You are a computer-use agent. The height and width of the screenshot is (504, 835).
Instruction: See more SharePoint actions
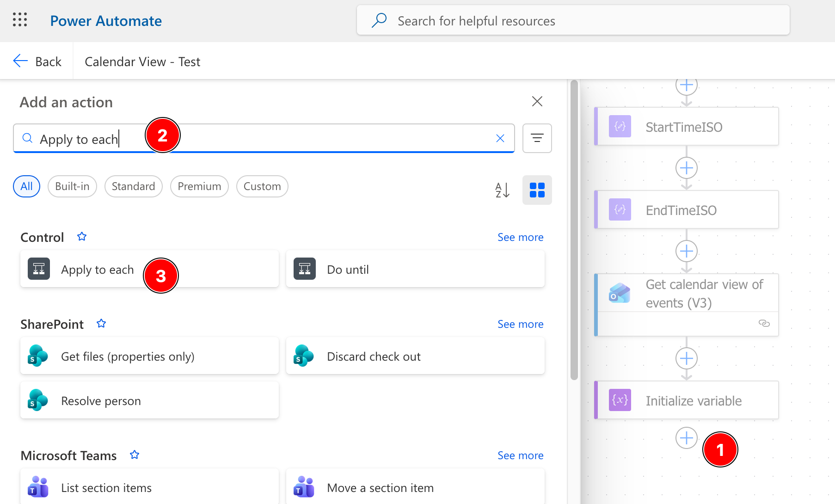coord(520,324)
